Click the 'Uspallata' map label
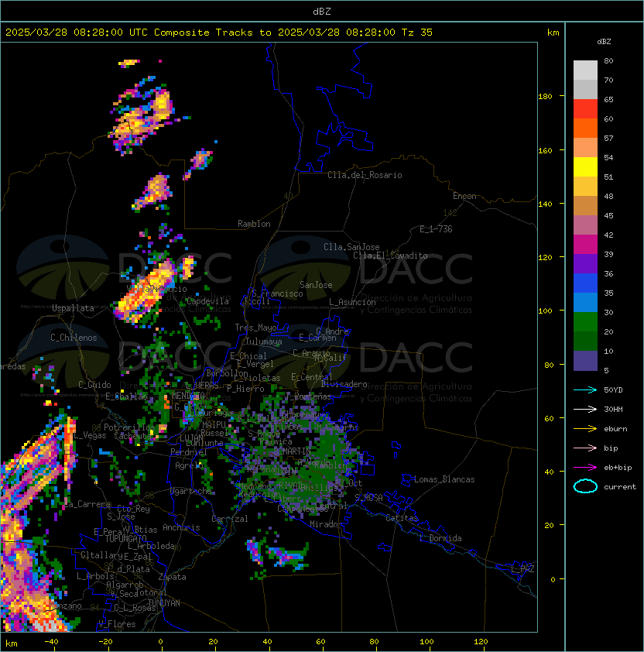 73,308
